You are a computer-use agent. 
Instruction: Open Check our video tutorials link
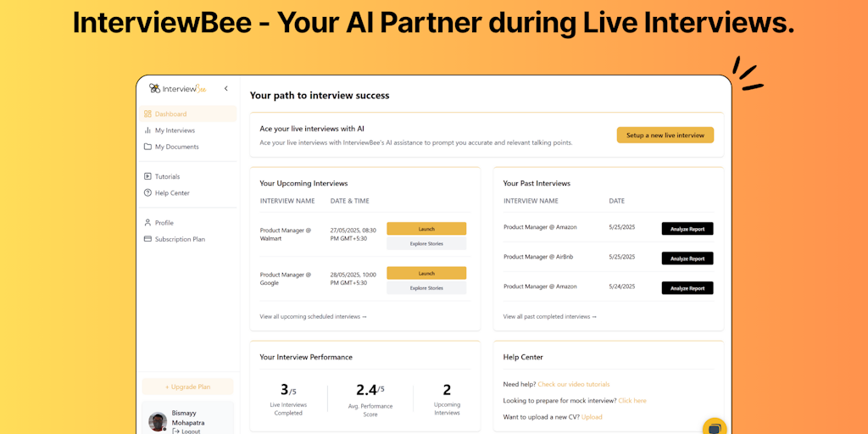[573, 384]
